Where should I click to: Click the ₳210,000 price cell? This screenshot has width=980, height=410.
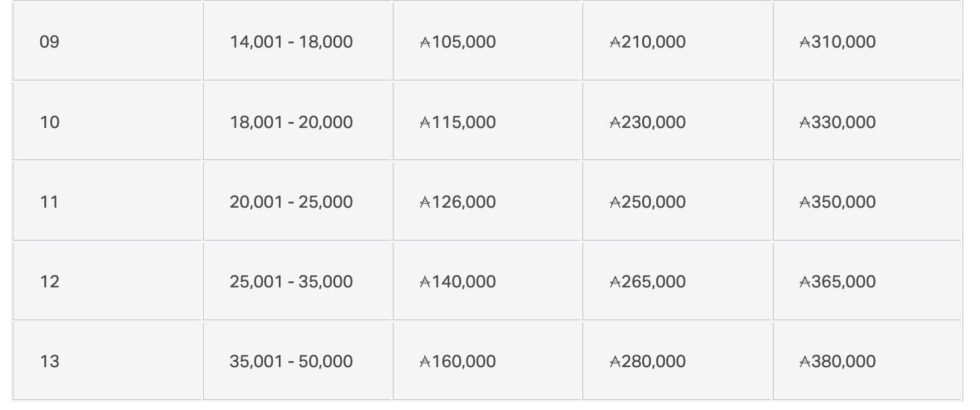[648, 42]
